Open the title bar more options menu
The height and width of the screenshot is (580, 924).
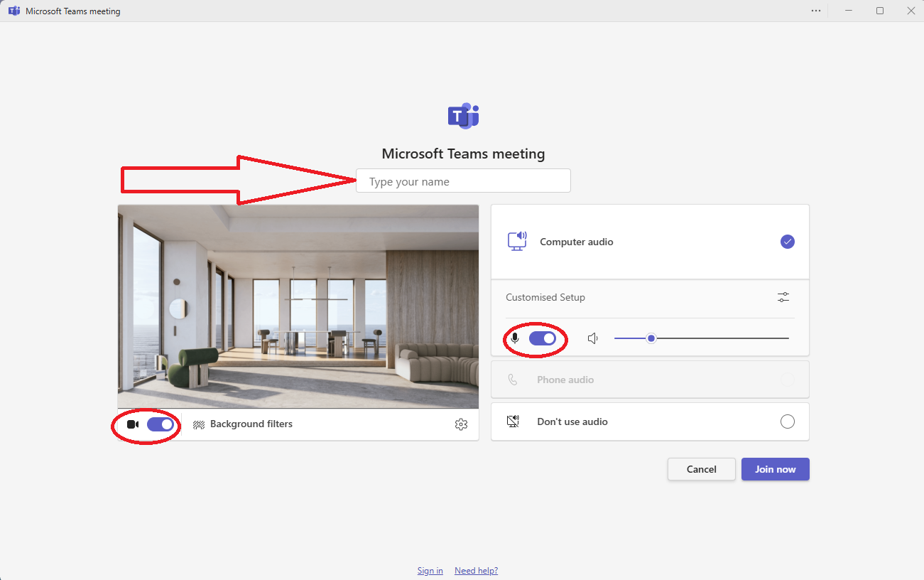pos(816,11)
